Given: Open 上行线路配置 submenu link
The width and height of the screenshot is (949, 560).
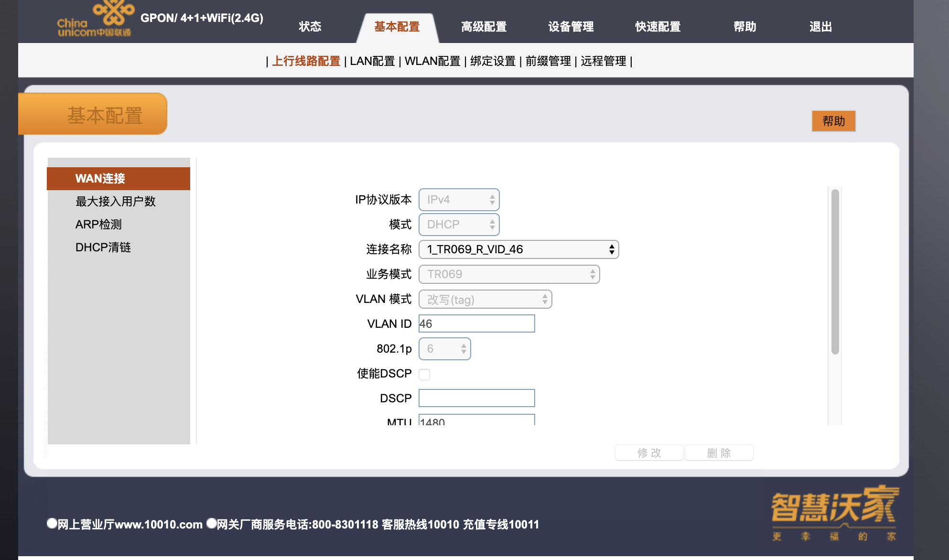Looking at the screenshot, I should click(x=306, y=61).
